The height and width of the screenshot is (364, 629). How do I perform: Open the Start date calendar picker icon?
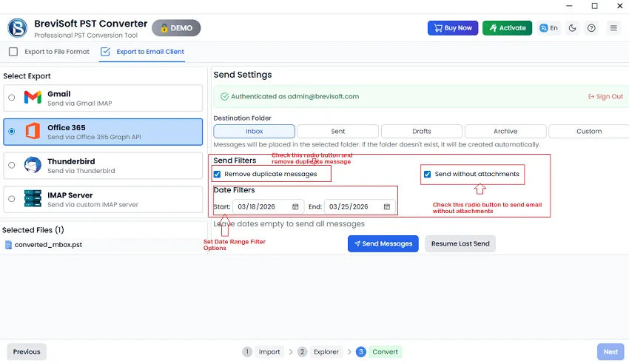295,207
